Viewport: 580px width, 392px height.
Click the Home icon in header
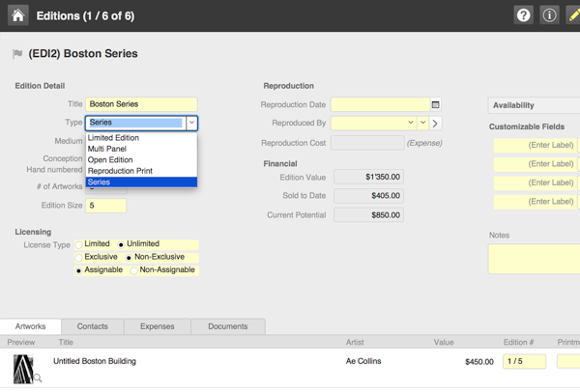click(x=17, y=15)
